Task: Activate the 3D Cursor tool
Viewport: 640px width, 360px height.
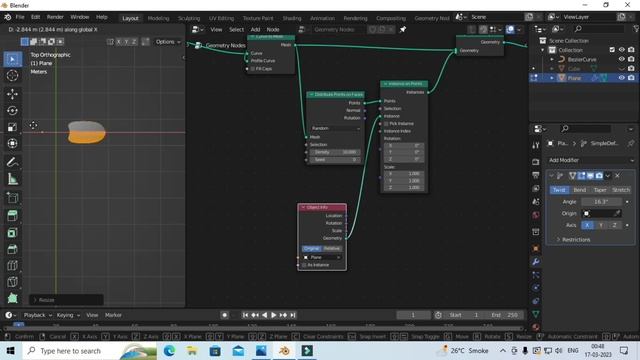Action: click(13, 76)
